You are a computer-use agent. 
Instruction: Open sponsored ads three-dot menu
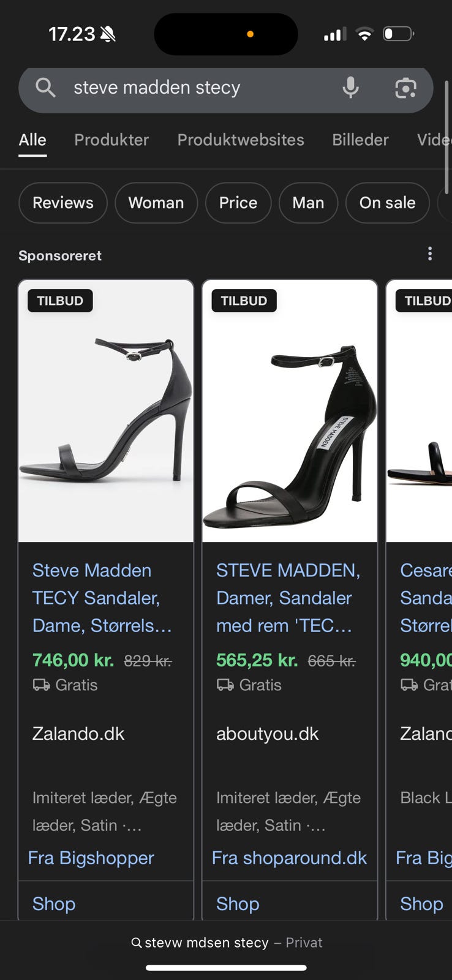tap(430, 254)
